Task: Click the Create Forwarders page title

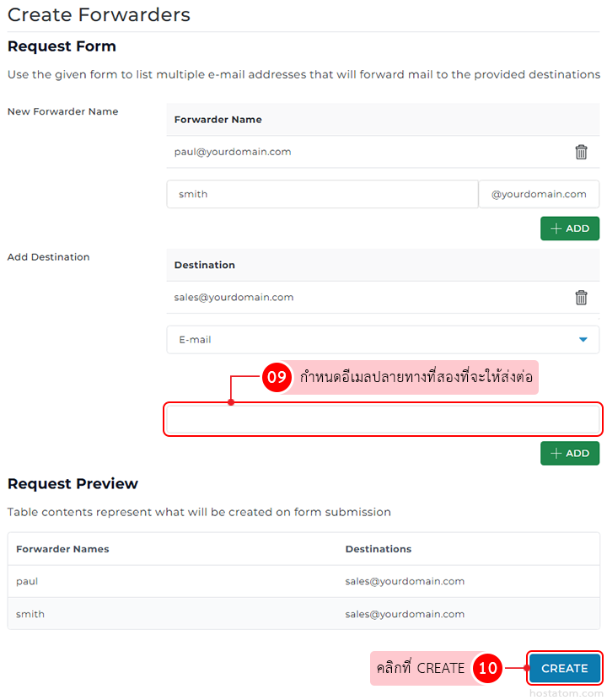Action: coord(99,15)
